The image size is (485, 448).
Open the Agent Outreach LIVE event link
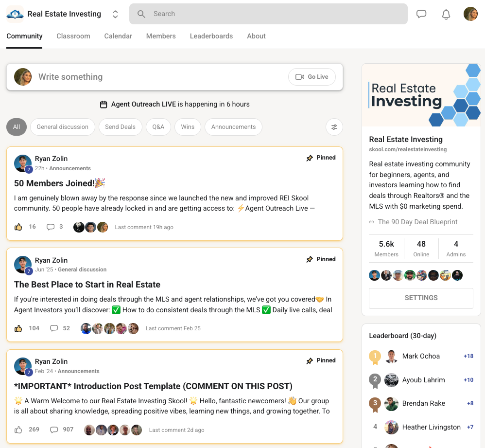click(x=180, y=104)
